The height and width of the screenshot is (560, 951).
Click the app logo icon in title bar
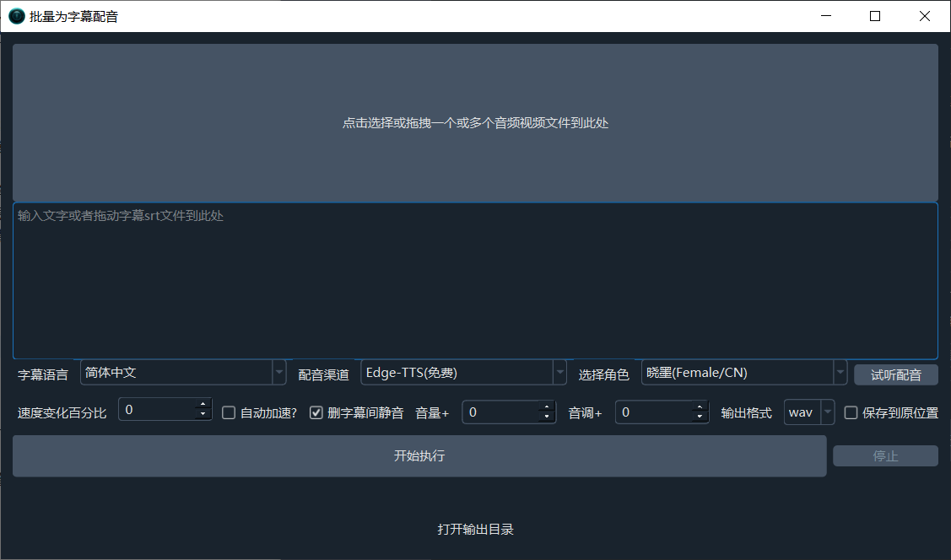16,16
